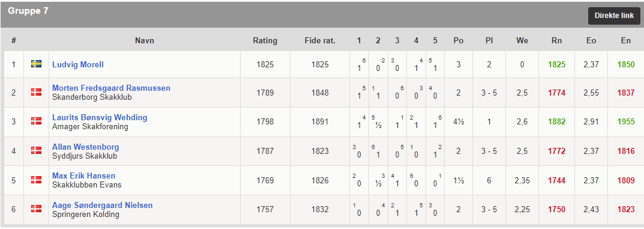Click the Navn column header
The width and height of the screenshot is (644, 229).
145,41
